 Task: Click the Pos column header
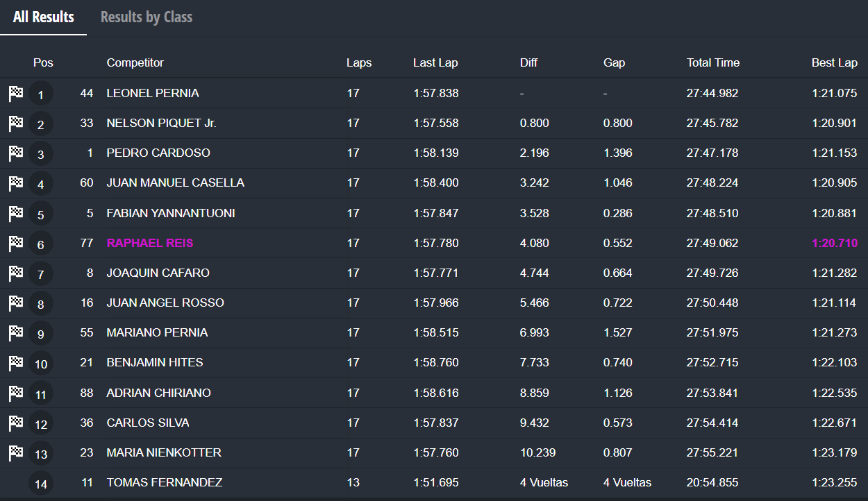(x=43, y=62)
